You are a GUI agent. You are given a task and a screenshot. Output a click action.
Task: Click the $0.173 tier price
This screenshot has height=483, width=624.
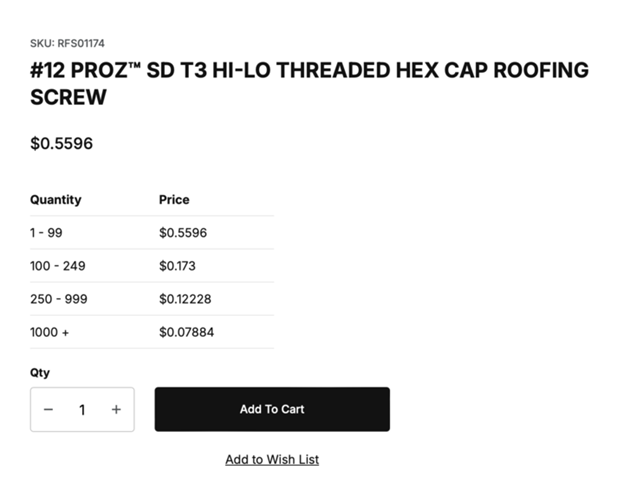tap(177, 266)
